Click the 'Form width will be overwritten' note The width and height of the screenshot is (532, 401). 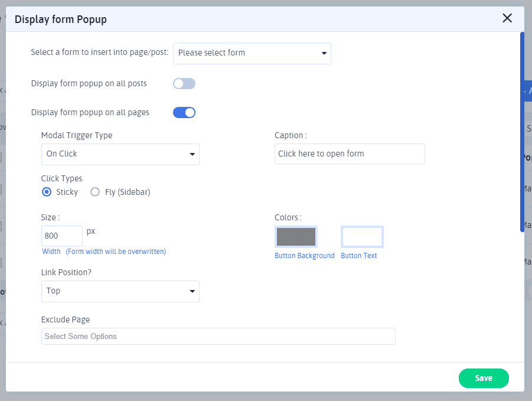116,252
